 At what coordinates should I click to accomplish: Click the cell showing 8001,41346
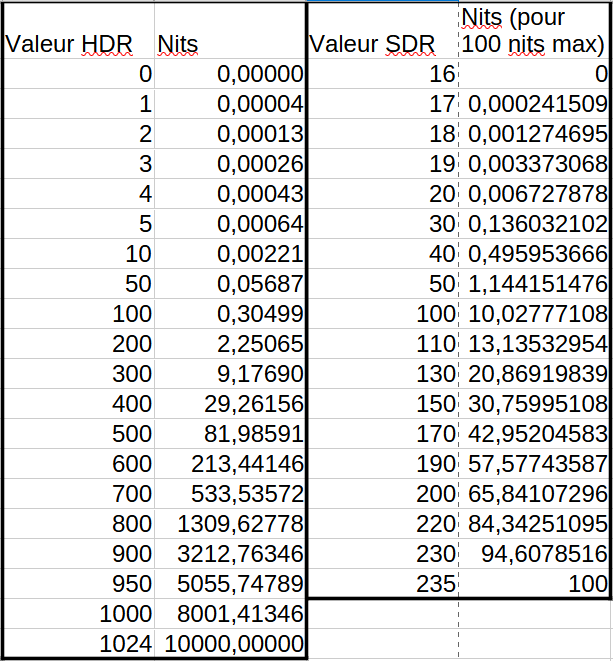(x=230, y=614)
